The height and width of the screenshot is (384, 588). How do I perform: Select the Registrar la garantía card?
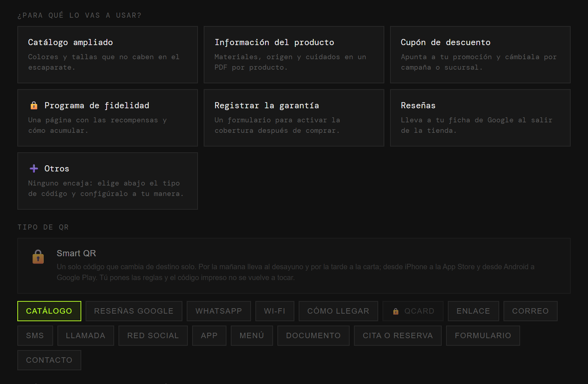coord(294,118)
